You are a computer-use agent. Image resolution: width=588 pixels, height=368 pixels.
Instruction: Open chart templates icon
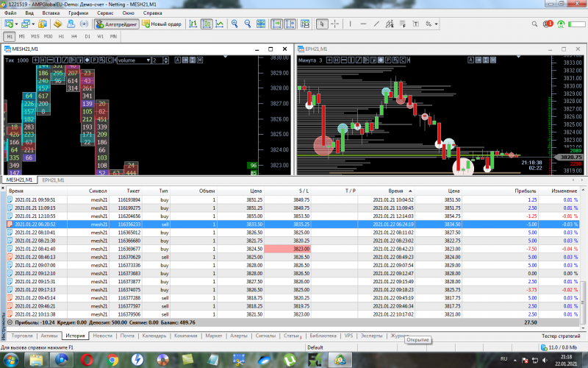tap(305, 24)
